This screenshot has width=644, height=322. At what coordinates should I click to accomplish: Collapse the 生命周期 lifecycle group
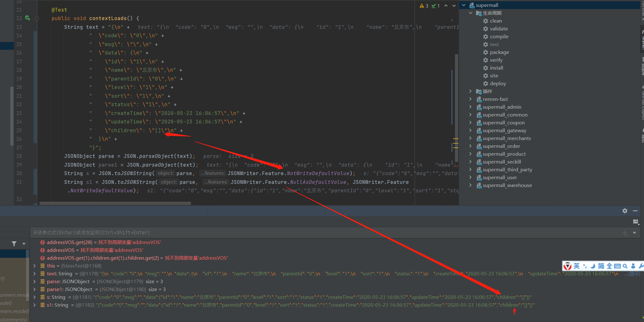pyautogui.click(x=471, y=13)
